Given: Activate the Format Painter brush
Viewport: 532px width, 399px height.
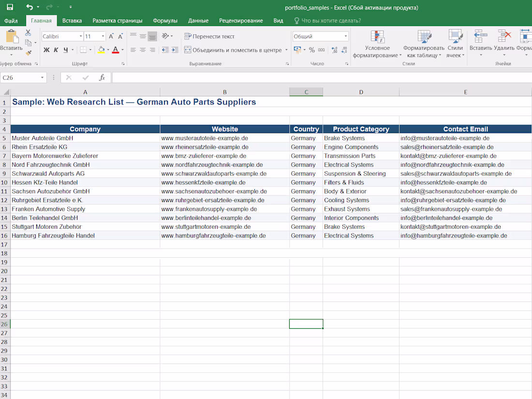Looking at the screenshot, I should tap(29, 53).
